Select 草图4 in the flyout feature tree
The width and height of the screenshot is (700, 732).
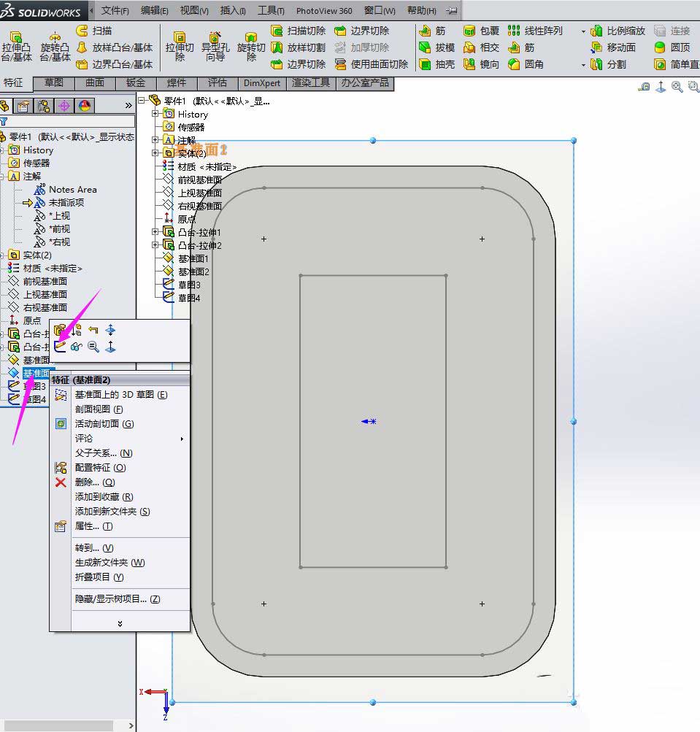(x=190, y=298)
